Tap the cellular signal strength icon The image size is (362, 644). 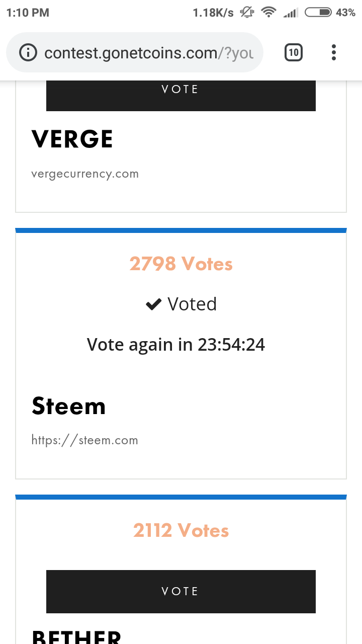coord(291,13)
